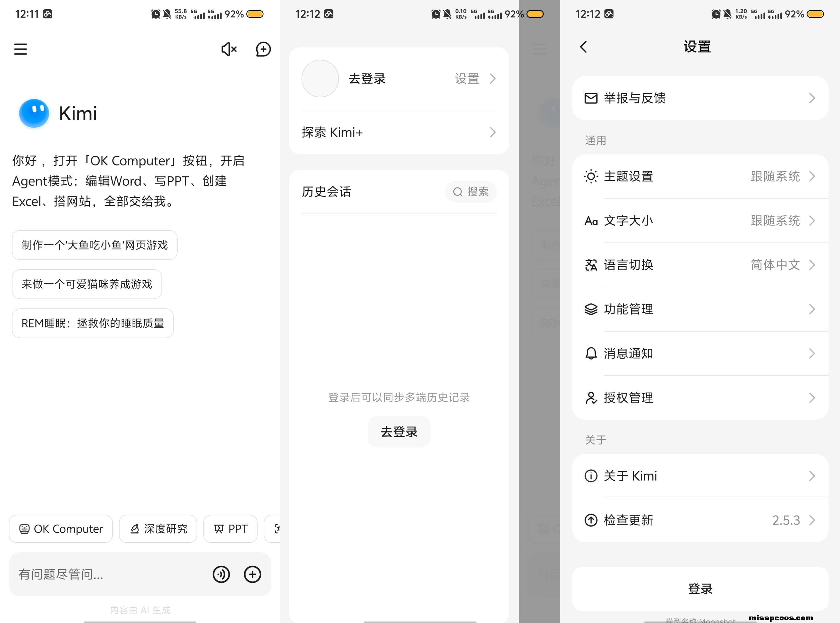Click the blue Kimi avatar logo
Viewport: 840px width, 623px height.
tap(34, 113)
